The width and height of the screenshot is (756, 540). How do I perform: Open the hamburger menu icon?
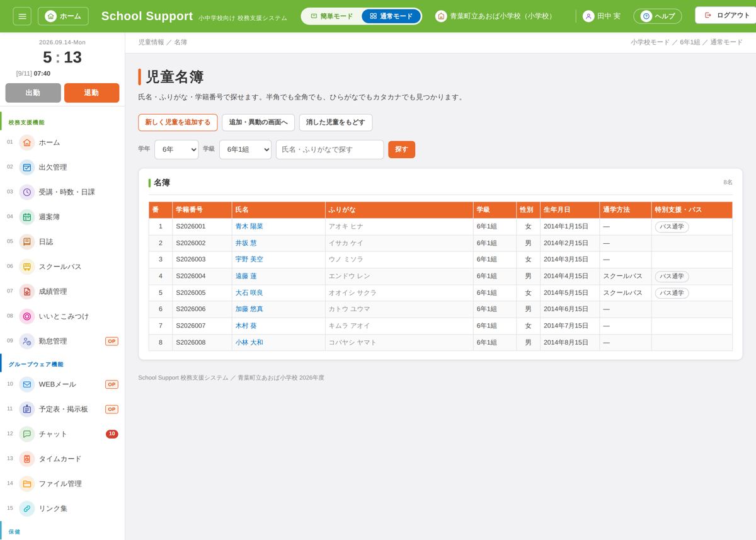point(22,16)
